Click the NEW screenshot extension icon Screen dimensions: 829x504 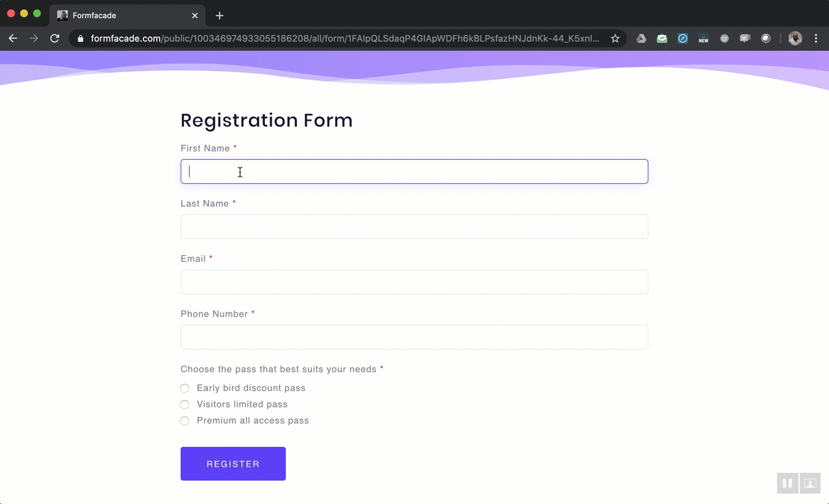click(x=703, y=38)
